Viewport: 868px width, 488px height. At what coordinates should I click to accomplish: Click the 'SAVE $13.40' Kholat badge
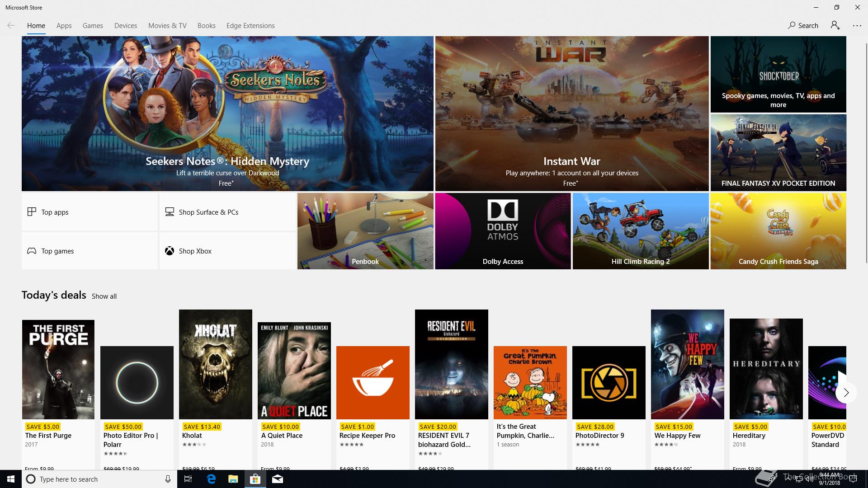point(202,427)
